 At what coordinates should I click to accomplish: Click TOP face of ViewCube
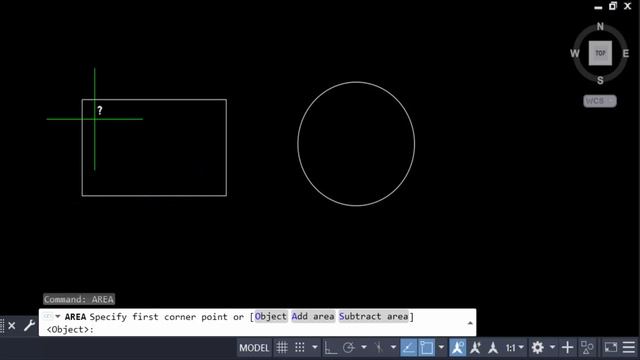point(600,53)
